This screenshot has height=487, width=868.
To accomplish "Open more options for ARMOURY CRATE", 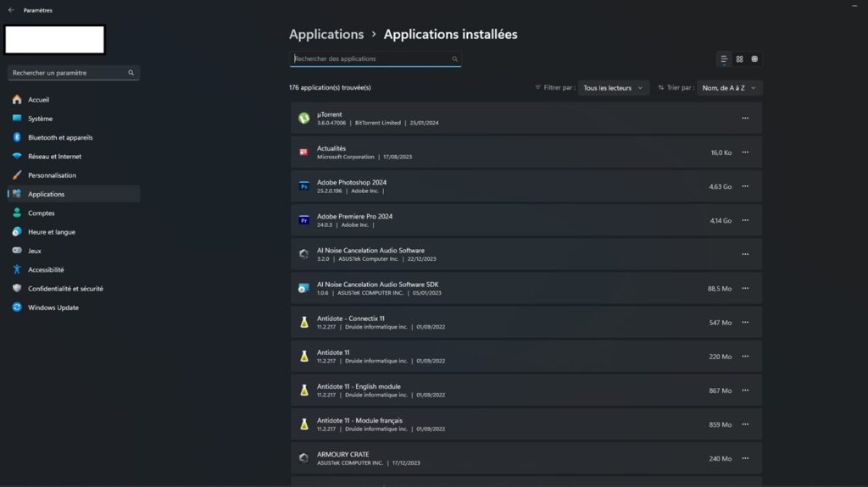I will point(745,458).
